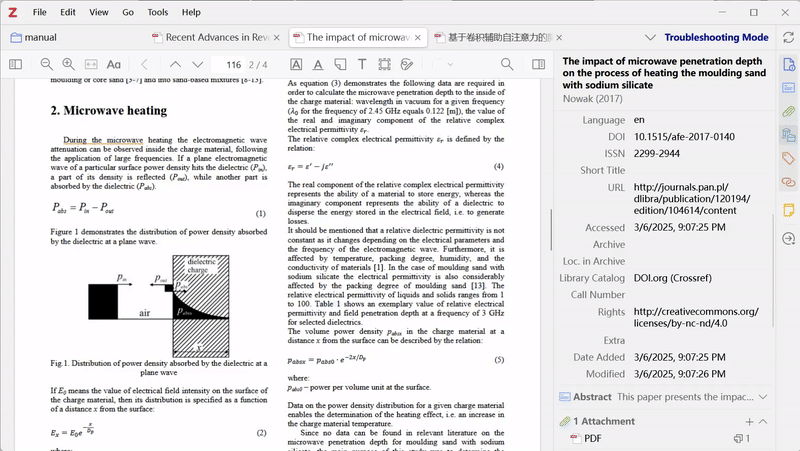Image resolution: width=800 pixels, height=451 pixels.
Task: Add a new attachment with plus
Action: tap(749, 421)
